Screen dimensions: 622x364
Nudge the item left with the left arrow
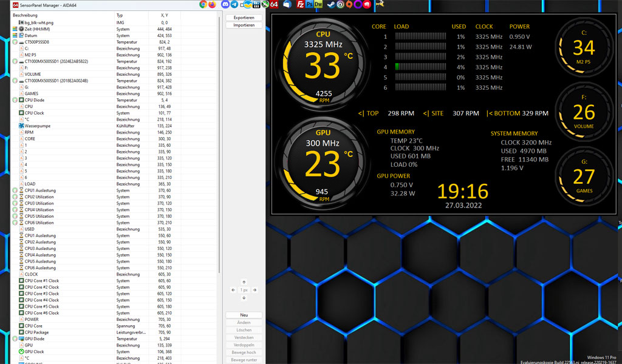click(x=233, y=290)
